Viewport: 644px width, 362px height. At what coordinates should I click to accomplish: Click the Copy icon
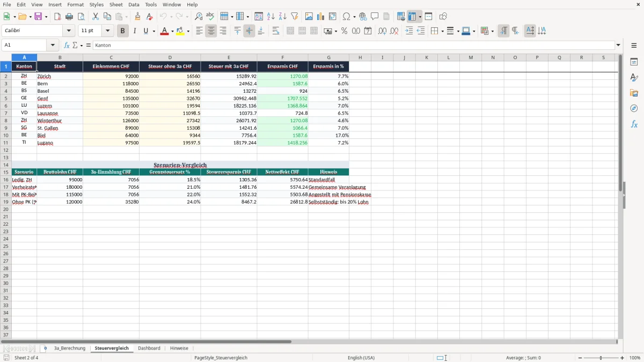107,17
